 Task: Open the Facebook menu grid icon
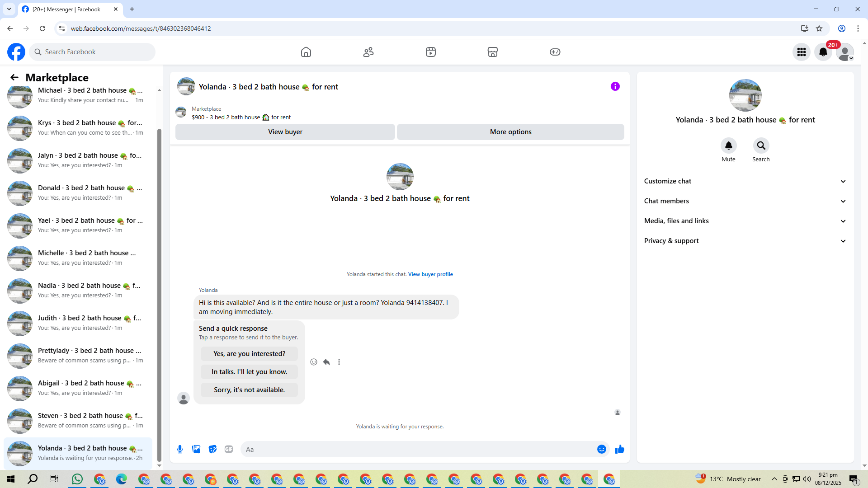pyautogui.click(x=802, y=52)
